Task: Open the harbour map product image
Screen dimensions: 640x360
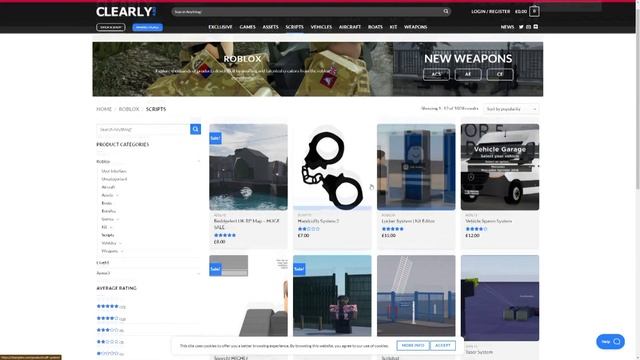Action: 248,167
